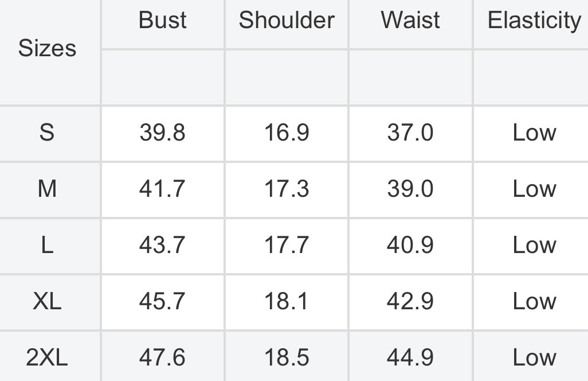Click shoulder value 18.5
588x381 pixels.
[287, 357]
